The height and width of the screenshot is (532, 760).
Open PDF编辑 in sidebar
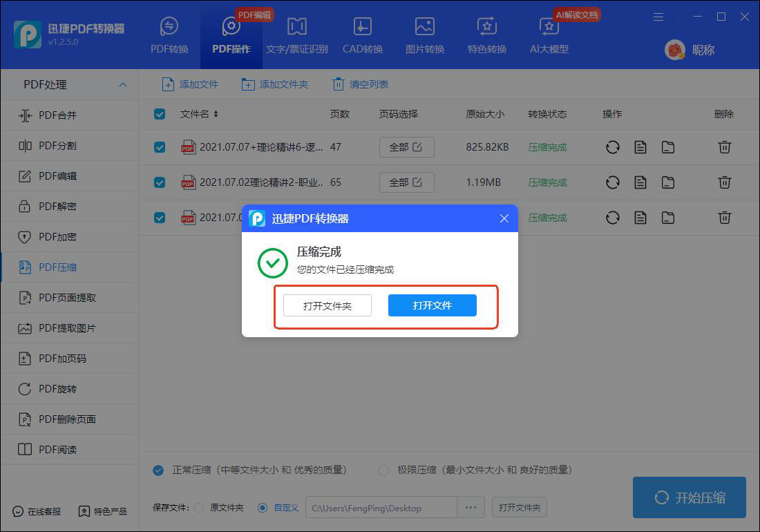[69, 176]
